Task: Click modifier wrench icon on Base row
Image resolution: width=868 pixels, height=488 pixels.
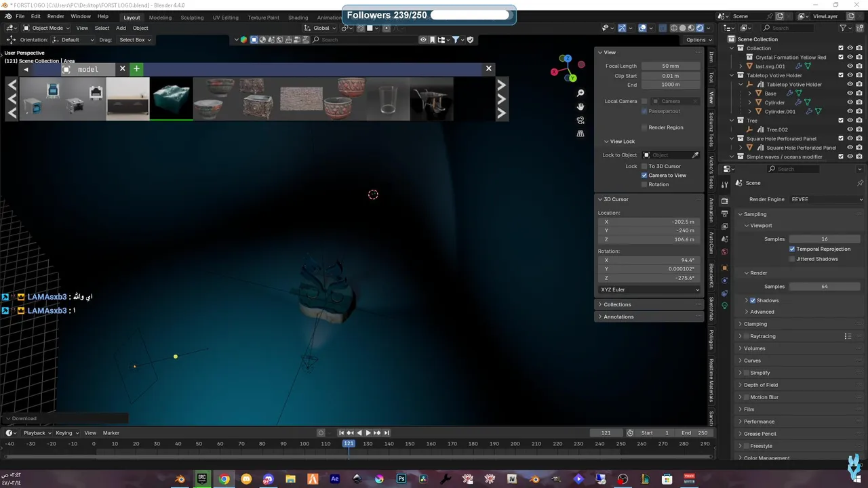Action: pos(789,94)
